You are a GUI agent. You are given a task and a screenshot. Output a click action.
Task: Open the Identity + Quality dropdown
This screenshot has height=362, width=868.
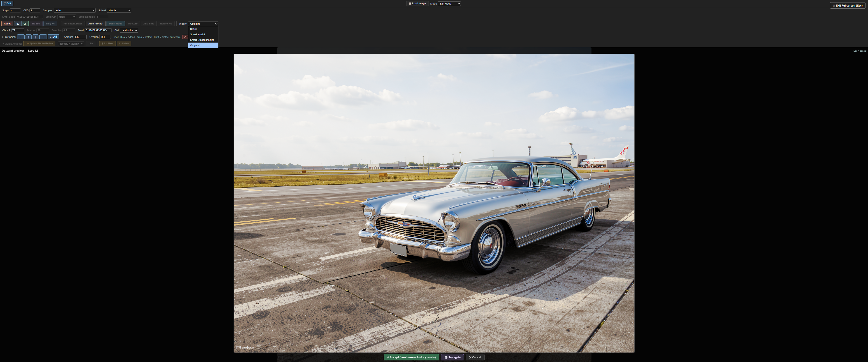coord(71,44)
